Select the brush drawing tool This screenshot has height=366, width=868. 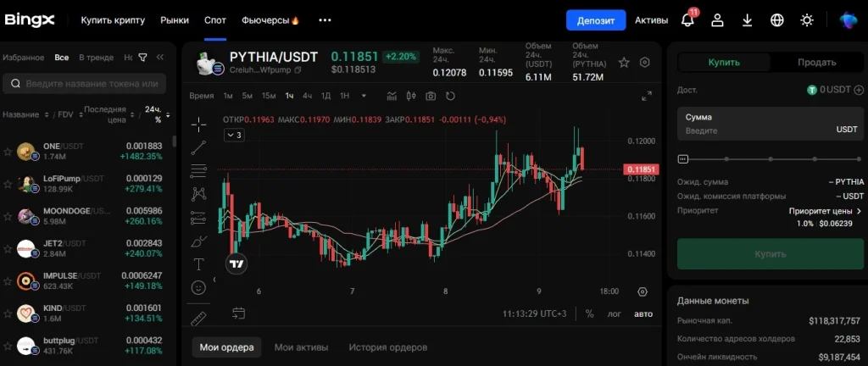tap(198, 241)
